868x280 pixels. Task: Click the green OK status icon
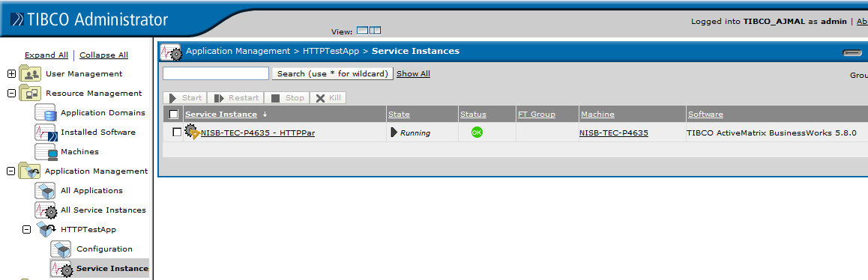pyautogui.click(x=477, y=133)
